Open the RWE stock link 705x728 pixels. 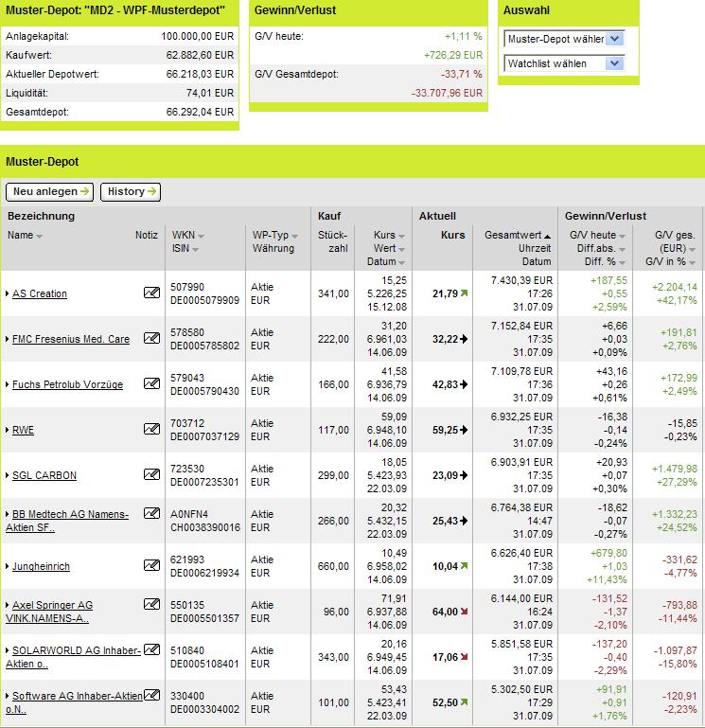click(x=24, y=430)
